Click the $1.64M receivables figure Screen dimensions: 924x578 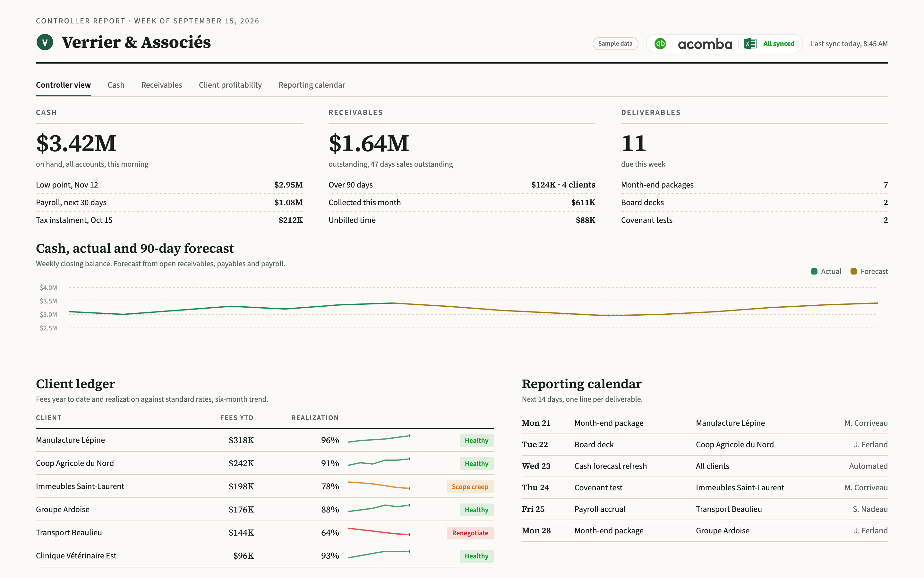[x=368, y=143]
